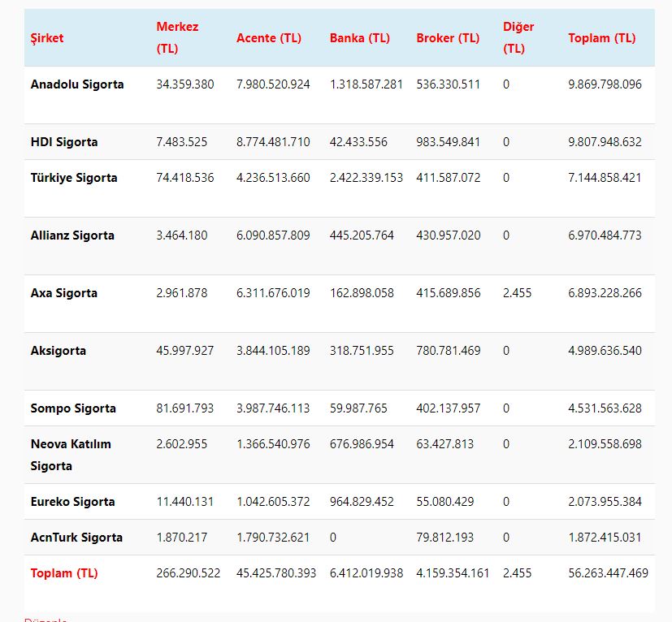This screenshot has height=622, width=672.
Task: Click Axa Sigorta's Diğer value 2.455
Action: 517,293
